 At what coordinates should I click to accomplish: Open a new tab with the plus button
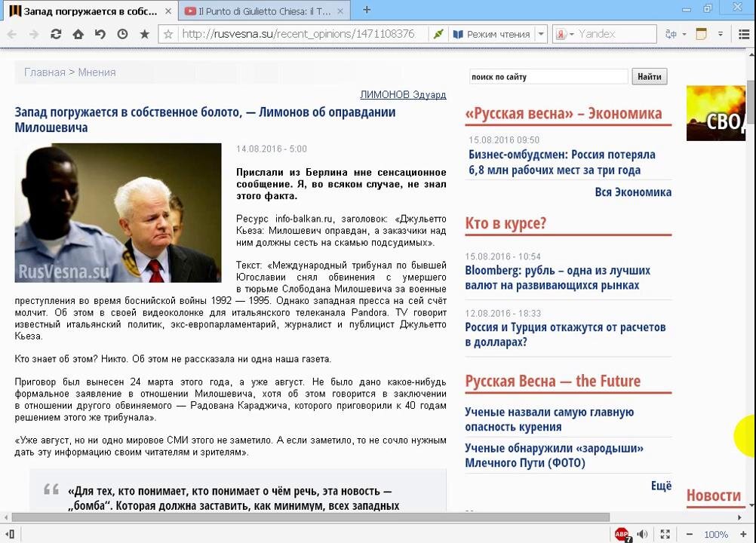pos(367,11)
